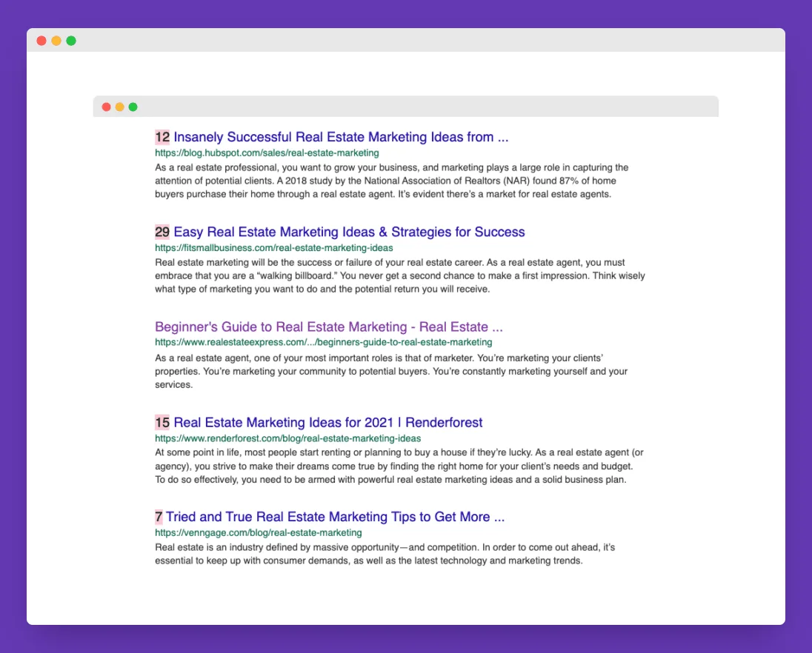Click the yellow minimize circle on inner browser bar

119,107
